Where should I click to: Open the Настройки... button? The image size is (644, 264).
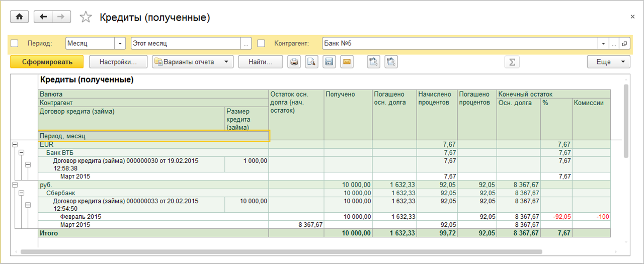click(x=118, y=62)
